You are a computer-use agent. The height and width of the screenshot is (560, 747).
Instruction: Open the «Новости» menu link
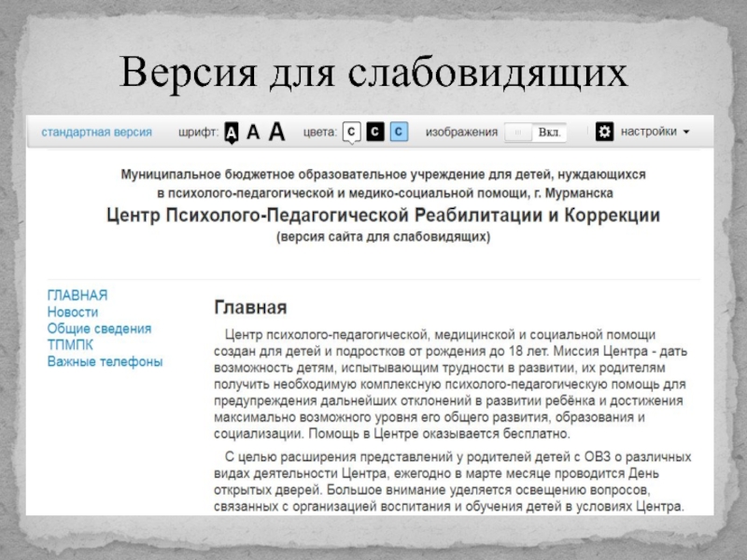[73, 312]
